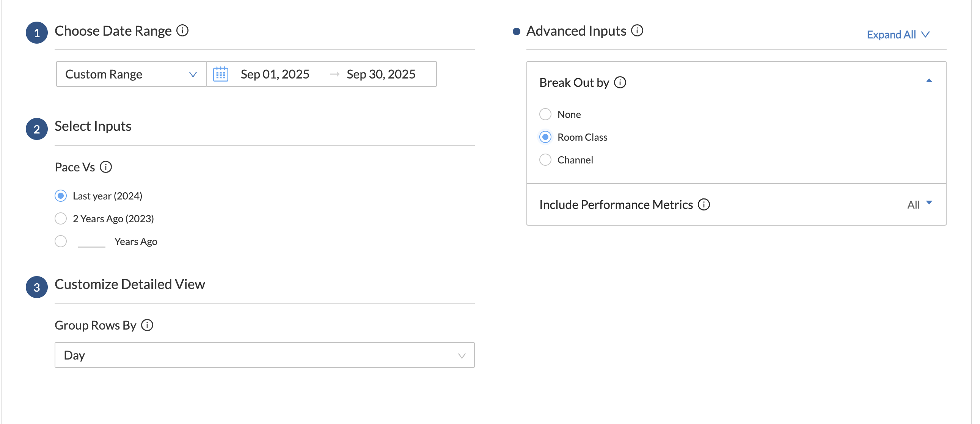The height and width of the screenshot is (424, 980).
Task: Open the calendar date picker icon
Action: pyautogui.click(x=221, y=74)
